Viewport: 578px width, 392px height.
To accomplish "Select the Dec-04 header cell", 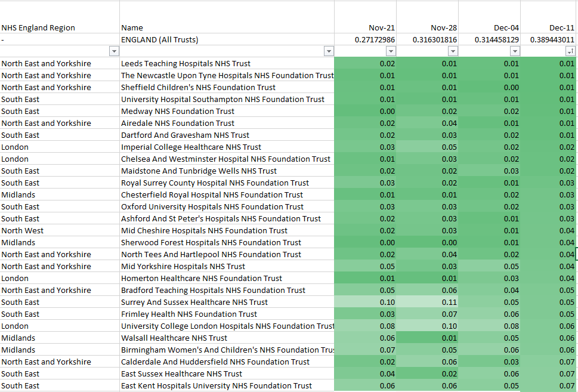I will point(490,17).
